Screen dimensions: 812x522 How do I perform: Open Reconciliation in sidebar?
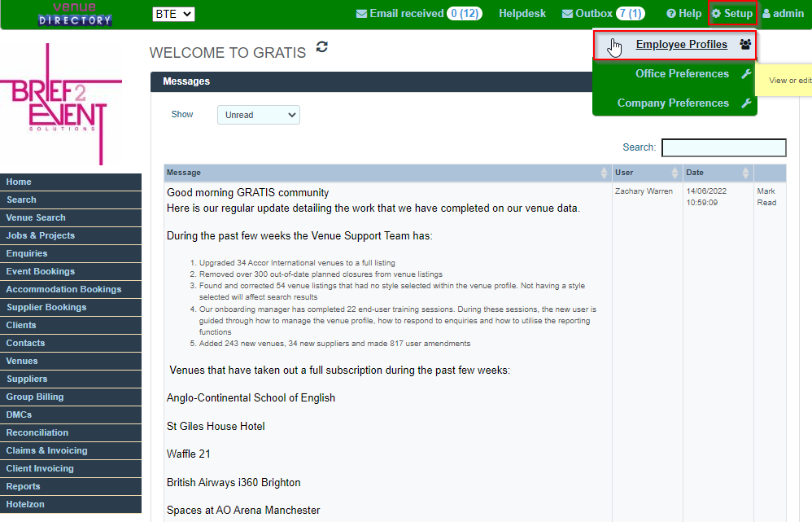coord(71,433)
